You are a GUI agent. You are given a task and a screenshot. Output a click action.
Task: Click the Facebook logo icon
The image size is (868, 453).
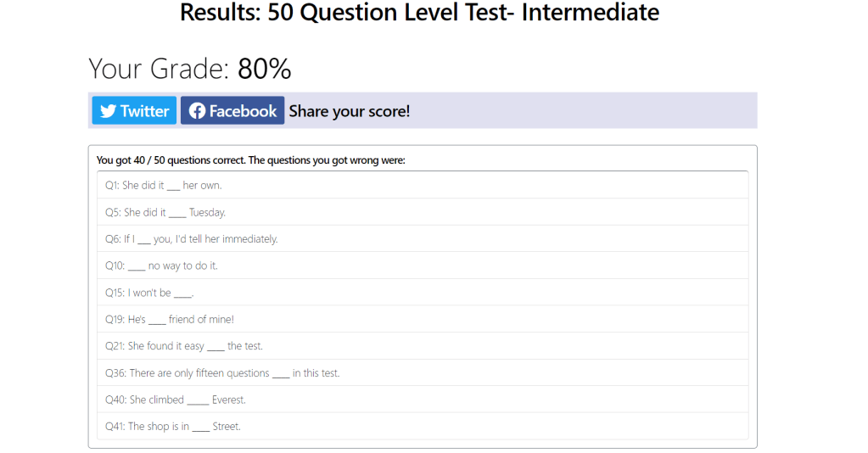click(x=197, y=111)
